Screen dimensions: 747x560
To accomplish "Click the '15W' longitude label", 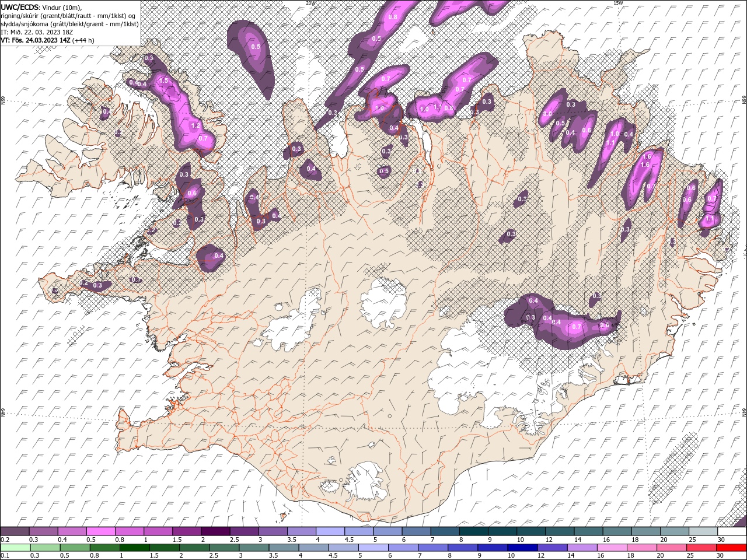I will coord(618,3).
